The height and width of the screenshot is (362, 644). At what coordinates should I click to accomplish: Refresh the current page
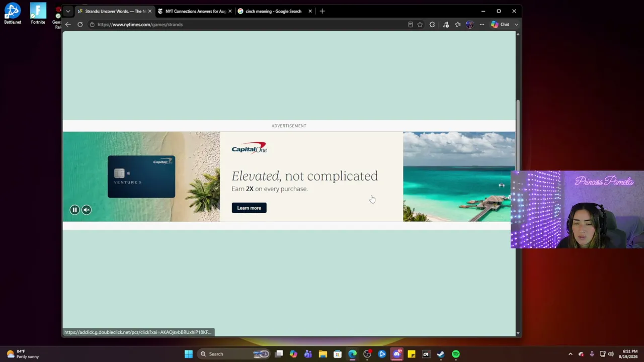tap(80, 24)
